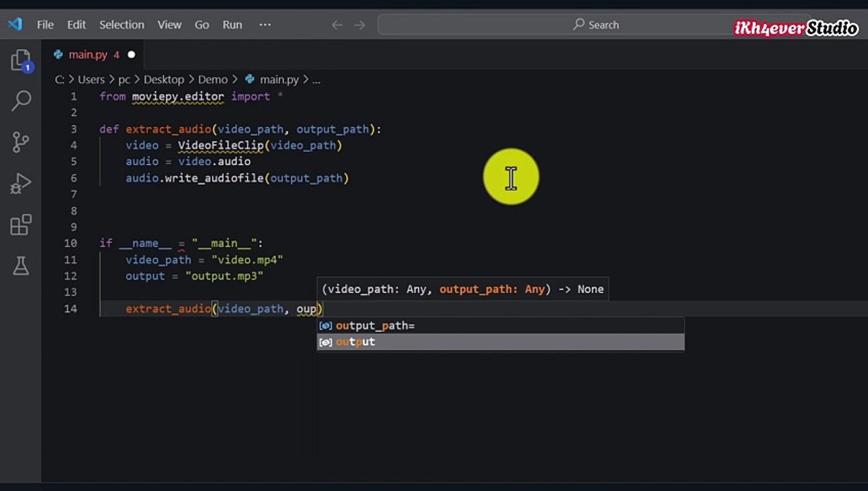The height and width of the screenshot is (491, 868).
Task: Click 'pc' in the breadcrumb path
Action: pos(124,79)
